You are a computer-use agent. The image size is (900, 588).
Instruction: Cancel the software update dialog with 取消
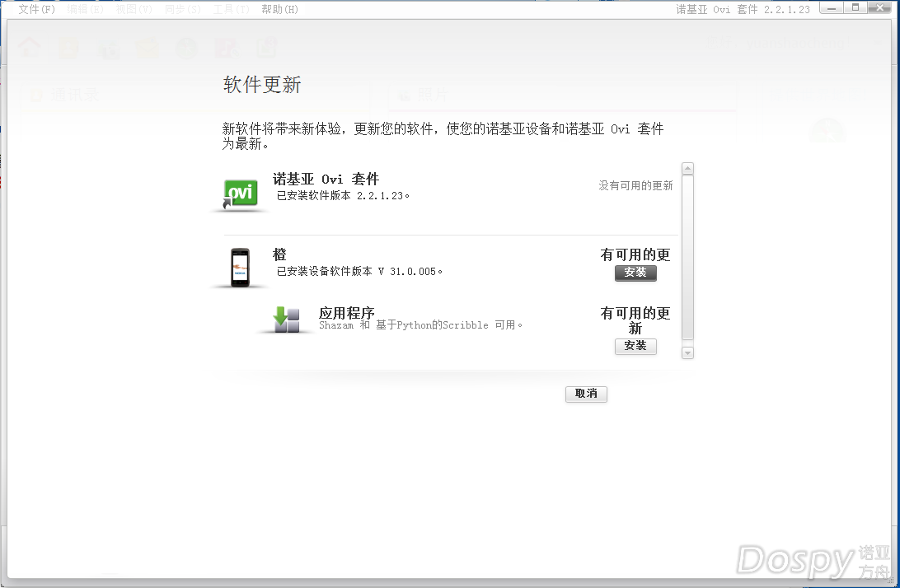click(586, 394)
